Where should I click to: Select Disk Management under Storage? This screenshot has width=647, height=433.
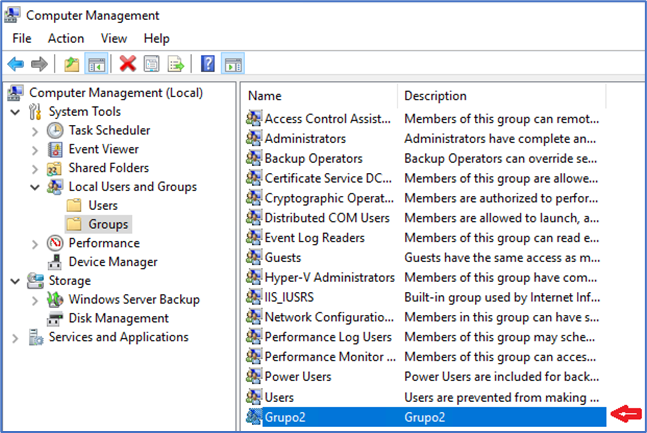click(118, 318)
